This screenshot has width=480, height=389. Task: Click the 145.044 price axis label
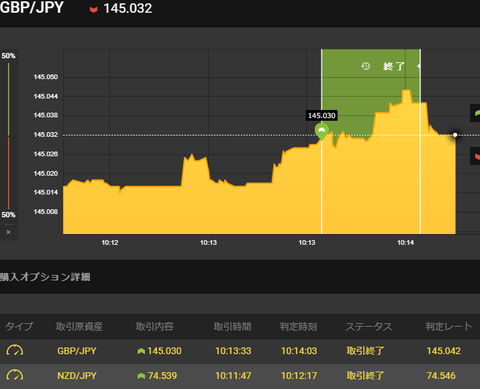coord(46,96)
